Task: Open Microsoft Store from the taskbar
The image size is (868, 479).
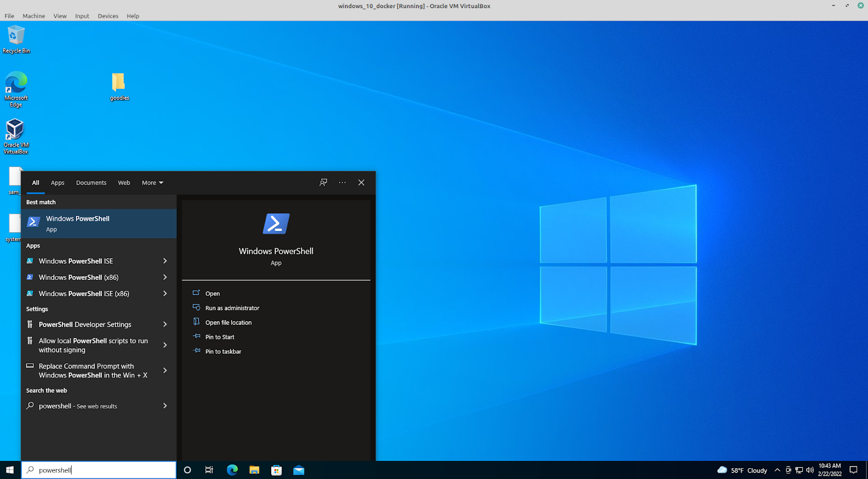Action: pos(277,470)
